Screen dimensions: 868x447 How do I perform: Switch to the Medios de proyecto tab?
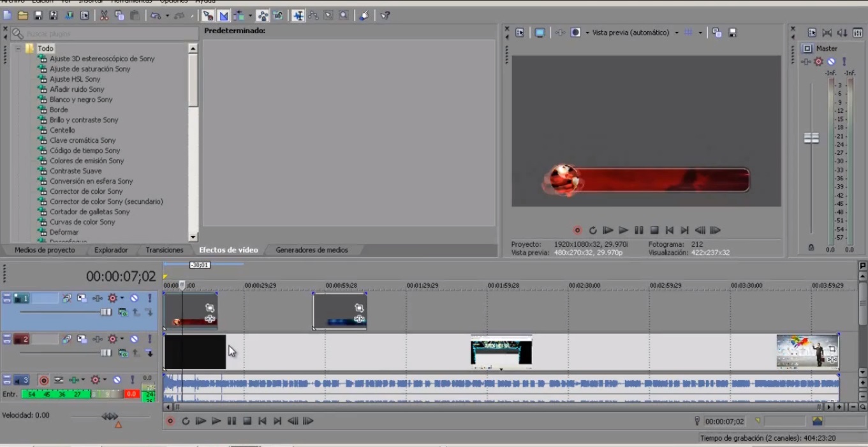pos(45,250)
